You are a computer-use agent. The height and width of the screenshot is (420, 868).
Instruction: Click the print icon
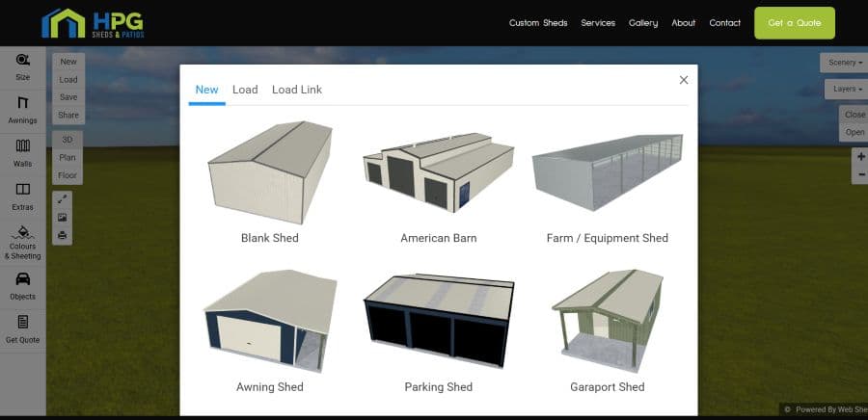point(62,235)
